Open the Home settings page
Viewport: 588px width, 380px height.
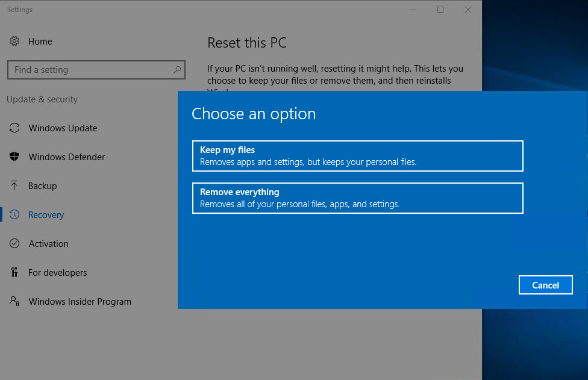[40, 41]
